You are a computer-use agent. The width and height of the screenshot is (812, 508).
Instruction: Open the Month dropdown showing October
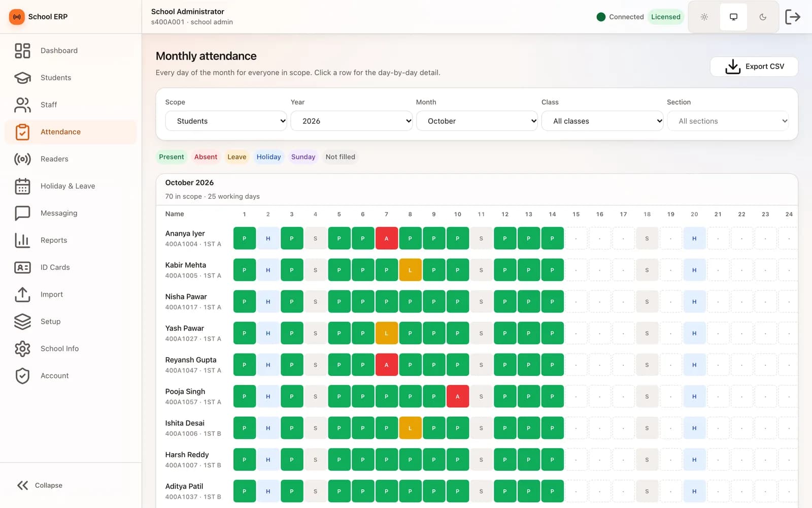tap(477, 121)
